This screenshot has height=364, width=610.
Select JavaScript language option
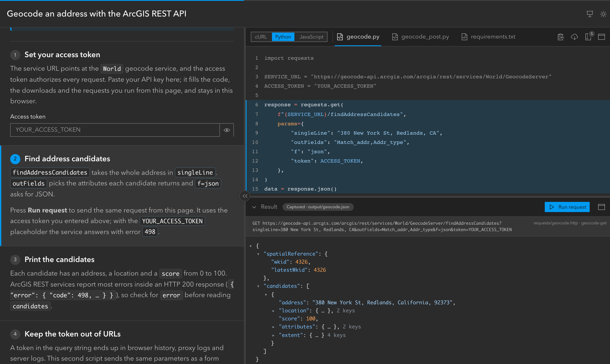[x=311, y=37]
